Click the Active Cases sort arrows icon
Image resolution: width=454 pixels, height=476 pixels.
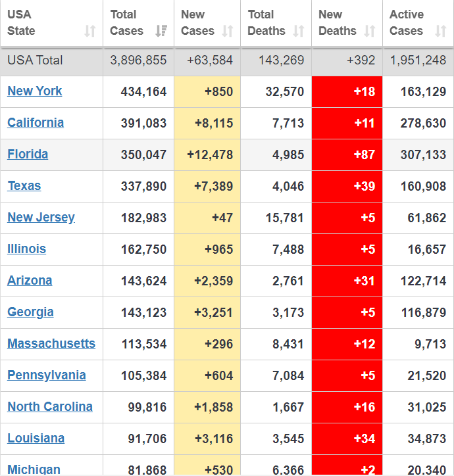coord(441,31)
